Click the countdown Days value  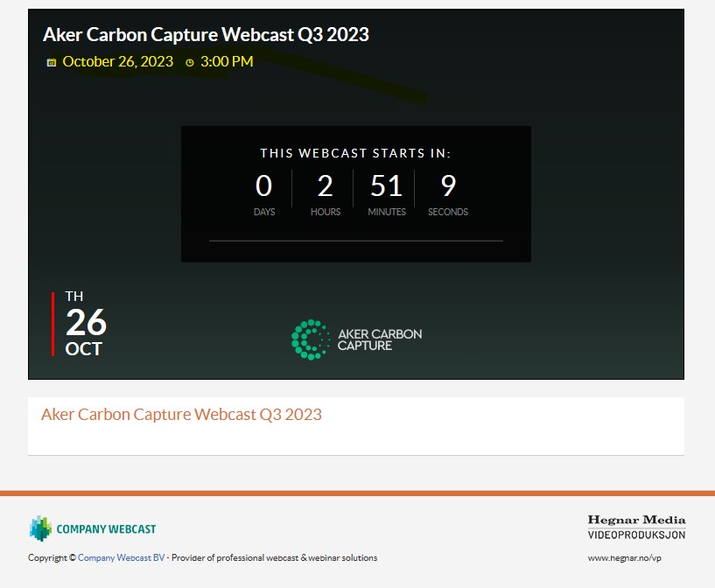click(x=263, y=186)
